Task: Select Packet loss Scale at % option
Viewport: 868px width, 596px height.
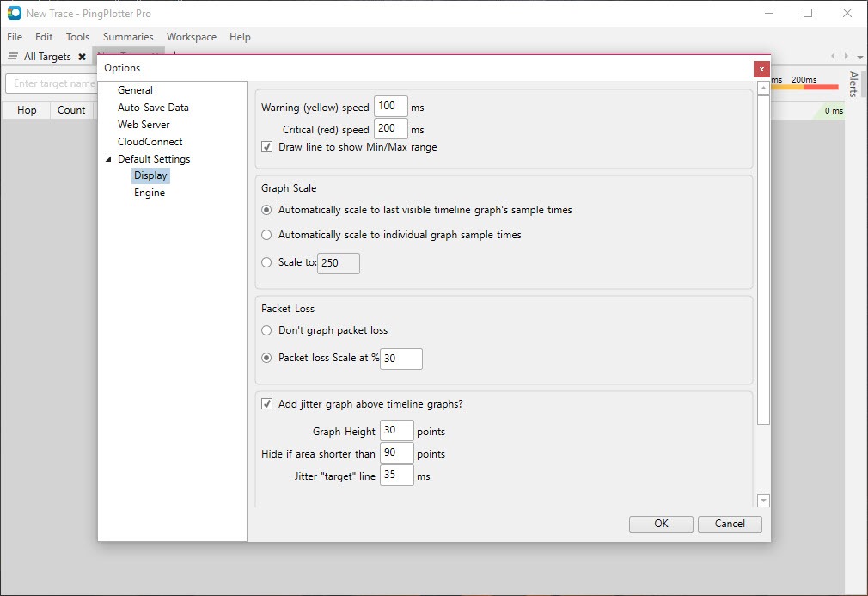Action: pyautogui.click(x=266, y=358)
